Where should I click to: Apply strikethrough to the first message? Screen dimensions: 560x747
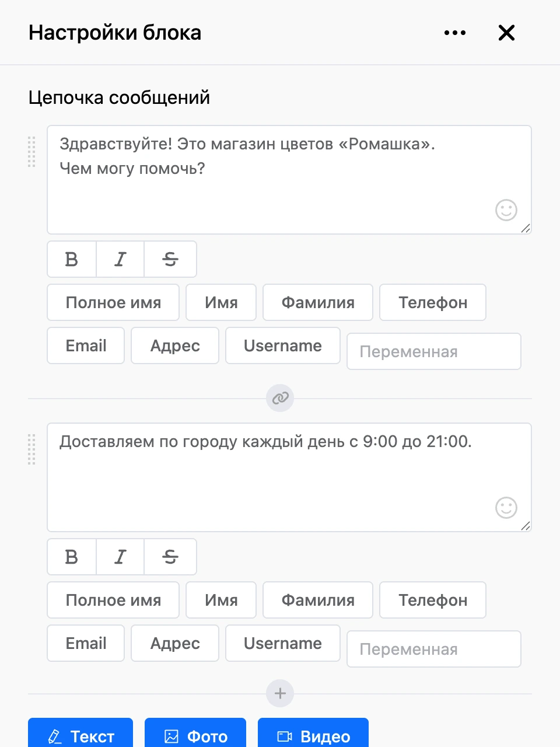pos(170,259)
